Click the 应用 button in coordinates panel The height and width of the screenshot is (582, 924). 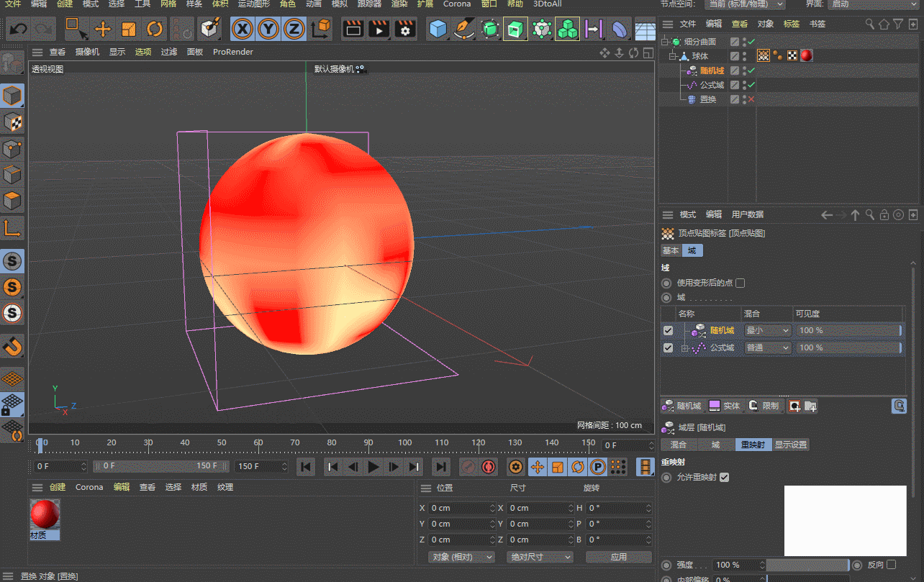pos(618,557)
